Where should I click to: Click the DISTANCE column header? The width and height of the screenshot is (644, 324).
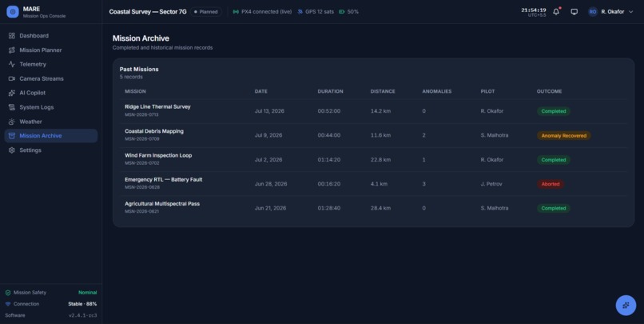click(x=383, y=91)
